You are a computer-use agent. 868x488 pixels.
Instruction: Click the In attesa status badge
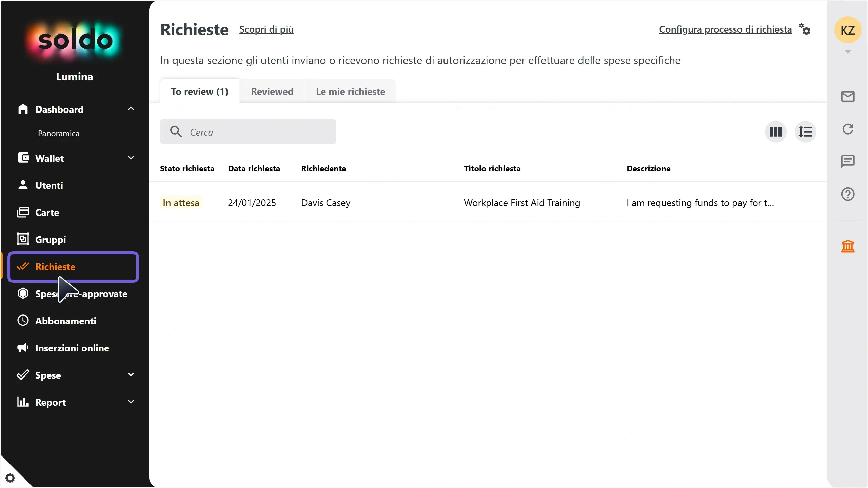(181, 203)
